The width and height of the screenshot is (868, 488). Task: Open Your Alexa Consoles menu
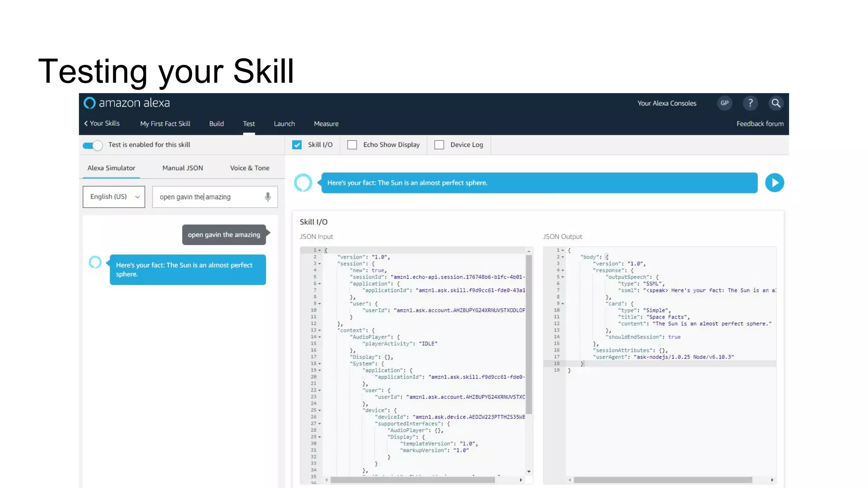point(667,103)
